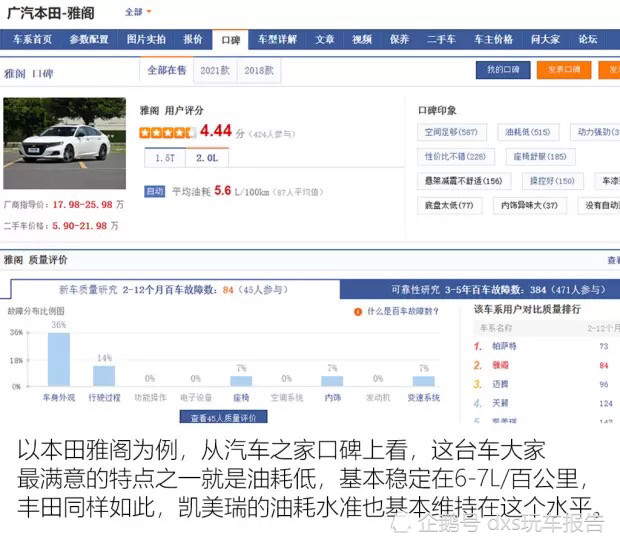This screenshot has height=544, width=620.
Task: Open 车型详解 tab
Action: (x=277, y=40)
